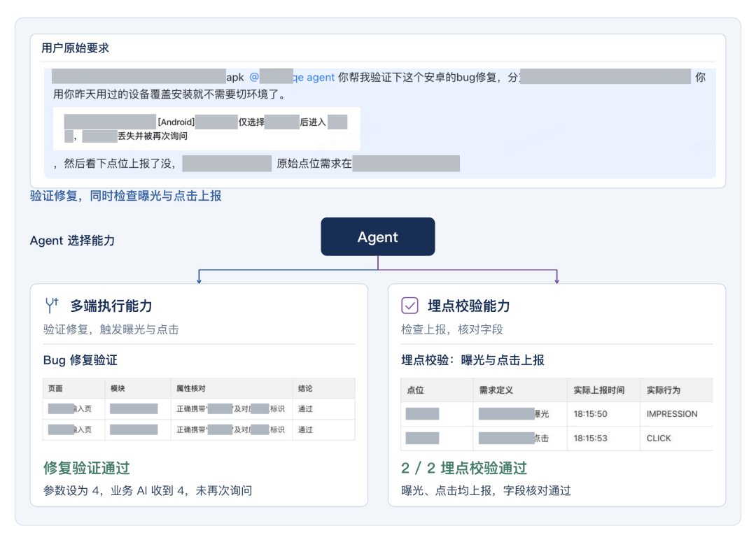Click the line 用你昨天用过的设备覆盖安装就不需要切环境了。
756x542 pixels.
click(x=169, y=94)
